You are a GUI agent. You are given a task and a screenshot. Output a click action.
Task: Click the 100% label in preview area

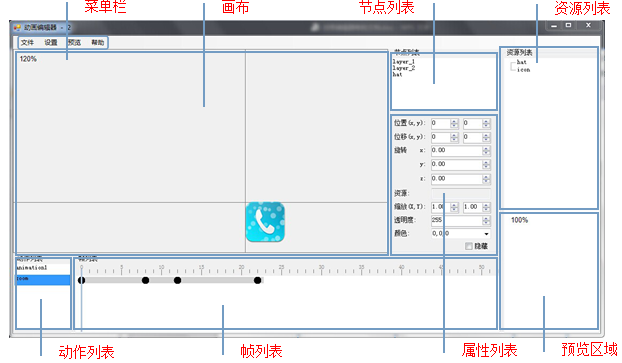pyautogui.click(x=519, y=220)
